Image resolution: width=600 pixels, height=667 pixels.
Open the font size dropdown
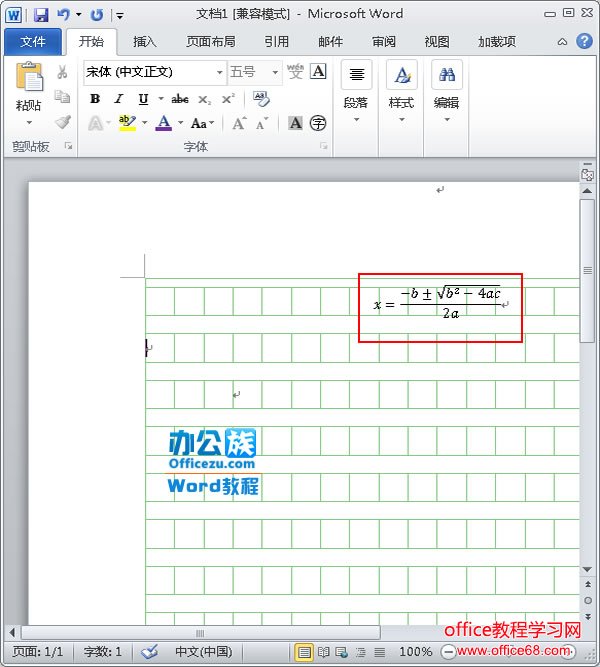[x=275, y=72]
